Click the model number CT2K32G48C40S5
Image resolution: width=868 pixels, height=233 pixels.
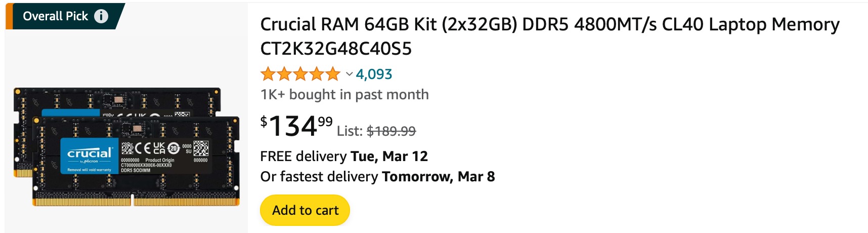336,49
